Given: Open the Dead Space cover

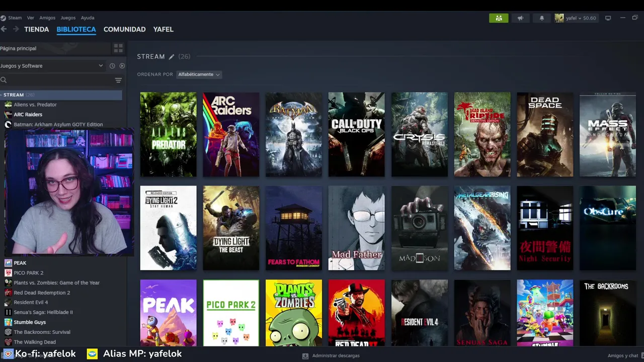Looking at the screenshot, I should click(545, 134).
